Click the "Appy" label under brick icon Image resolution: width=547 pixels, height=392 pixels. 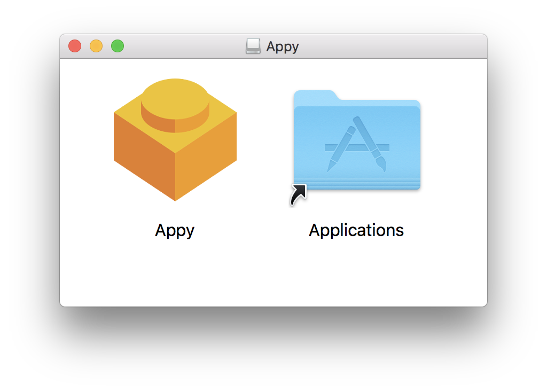coord(175,231)
